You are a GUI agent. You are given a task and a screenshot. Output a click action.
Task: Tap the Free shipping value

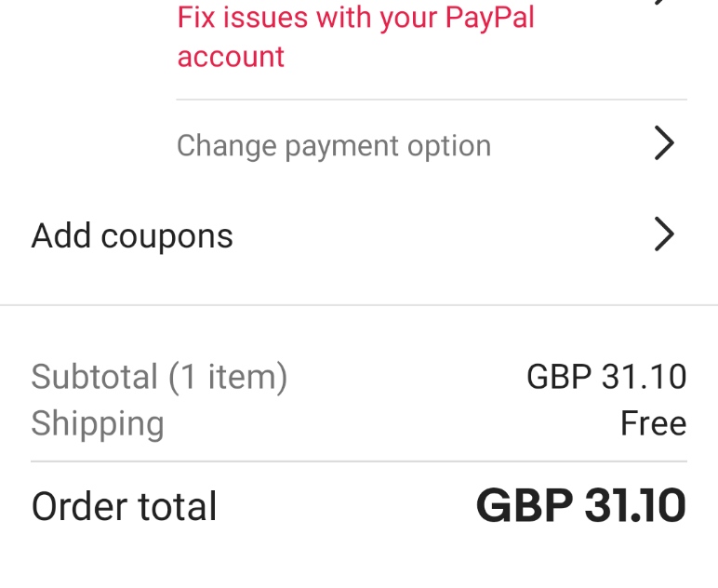coord(653,423)
